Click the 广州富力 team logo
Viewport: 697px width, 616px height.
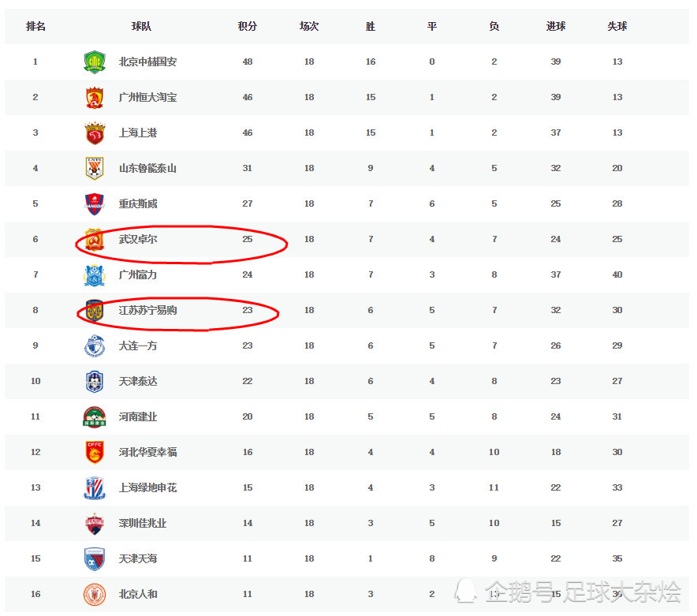point(95,274)
